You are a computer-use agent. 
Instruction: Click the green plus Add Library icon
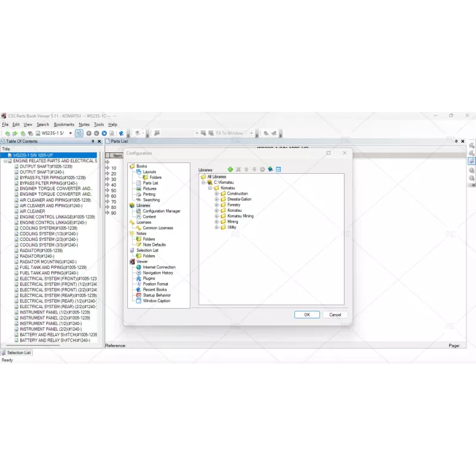click(230, 170)
